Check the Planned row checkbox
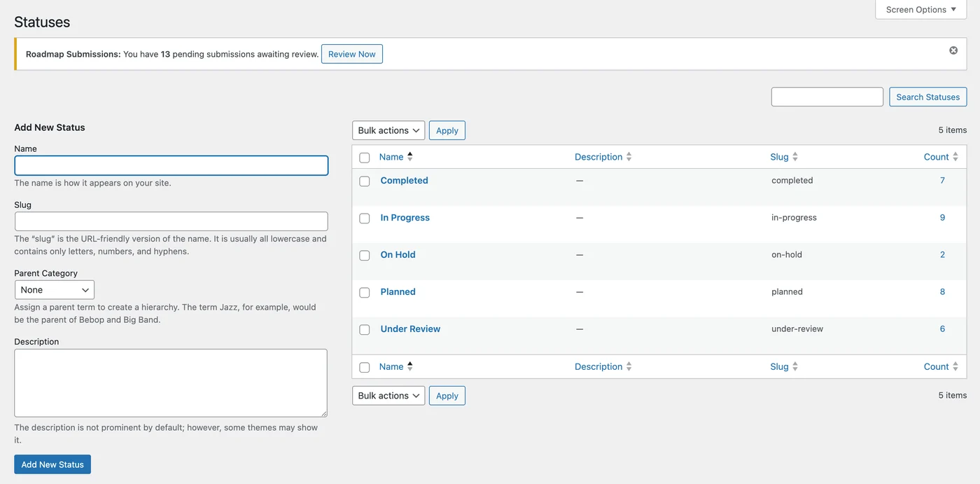Viewport: 980px width, 484px height. [x=365, y=293]
